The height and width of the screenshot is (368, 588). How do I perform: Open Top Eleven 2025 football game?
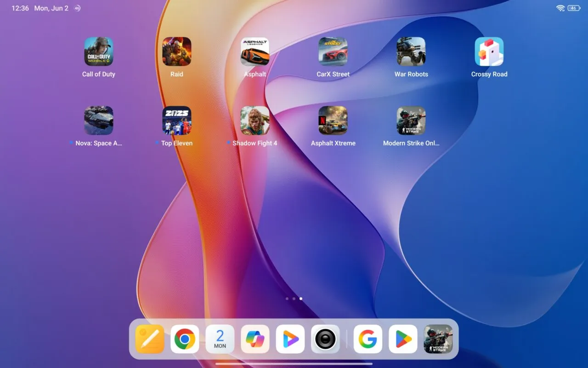(x=177, y=121)
